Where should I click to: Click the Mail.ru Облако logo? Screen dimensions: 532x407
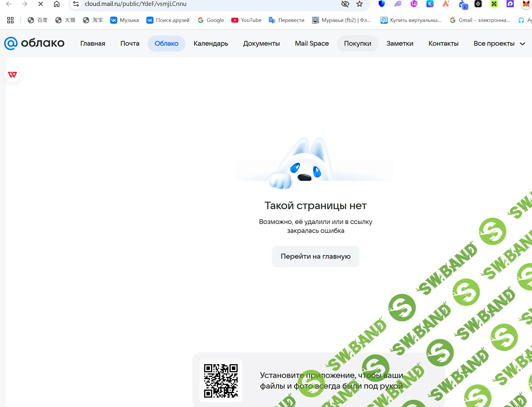click(34, 43)
